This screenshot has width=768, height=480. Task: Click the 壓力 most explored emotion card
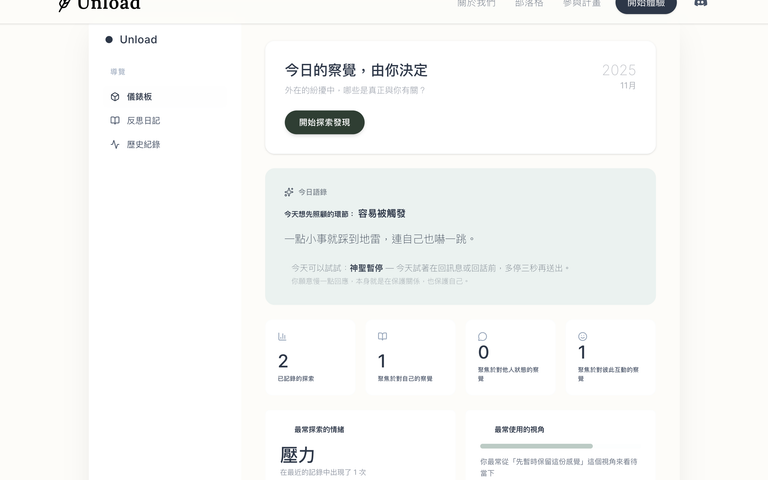(360, 445)
